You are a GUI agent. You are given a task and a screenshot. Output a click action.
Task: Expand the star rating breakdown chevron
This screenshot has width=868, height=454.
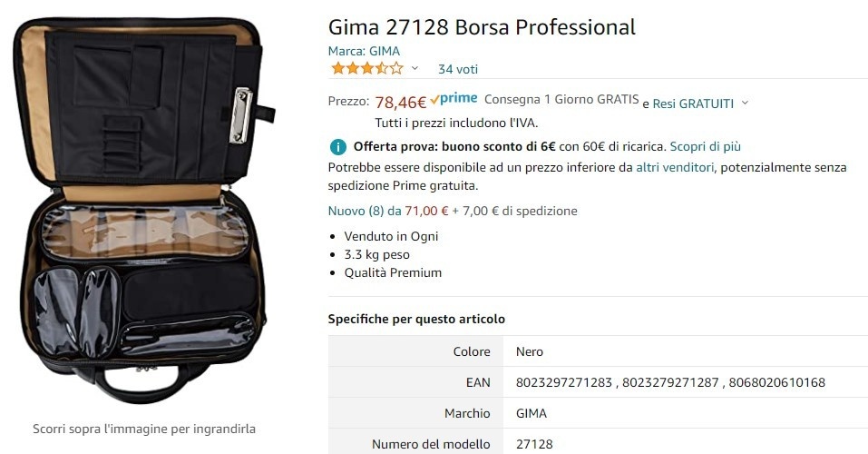[x=414, y=69]
